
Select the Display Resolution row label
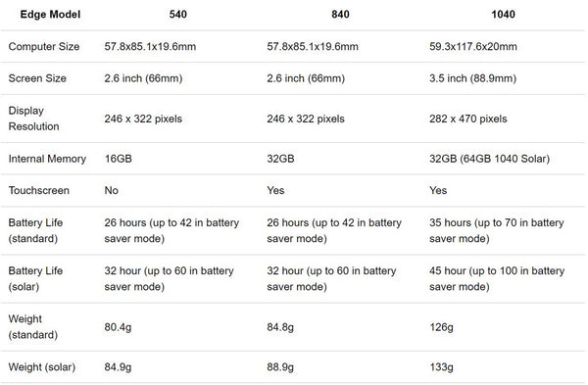pos(33,119)
